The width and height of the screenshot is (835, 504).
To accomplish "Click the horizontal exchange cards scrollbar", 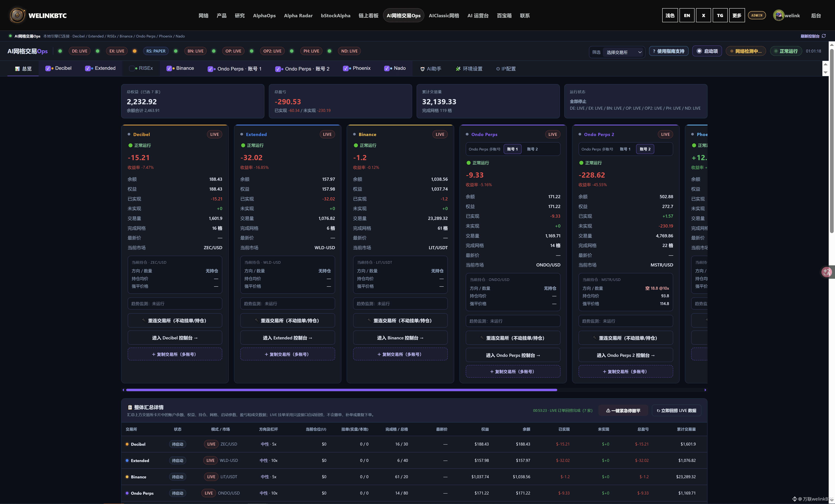I will (x=342, y=390).
